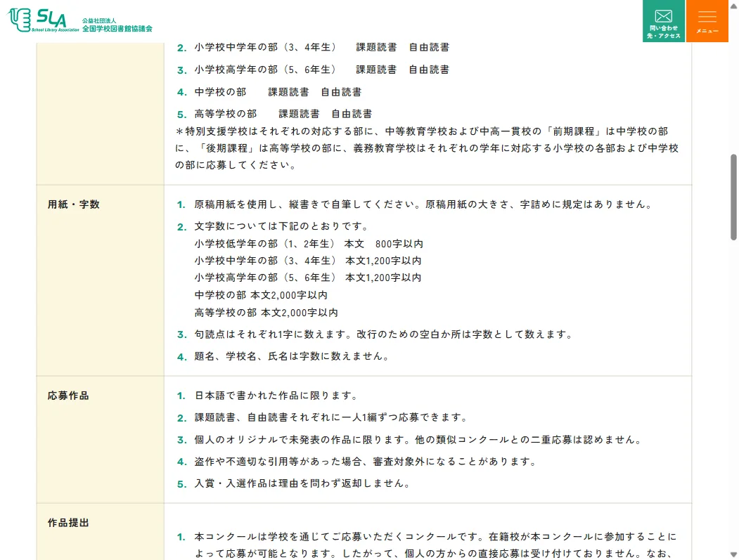
Task: Click the 課題読書、自由読書それぞれに一人1編ずつ line
Action: 331,418
